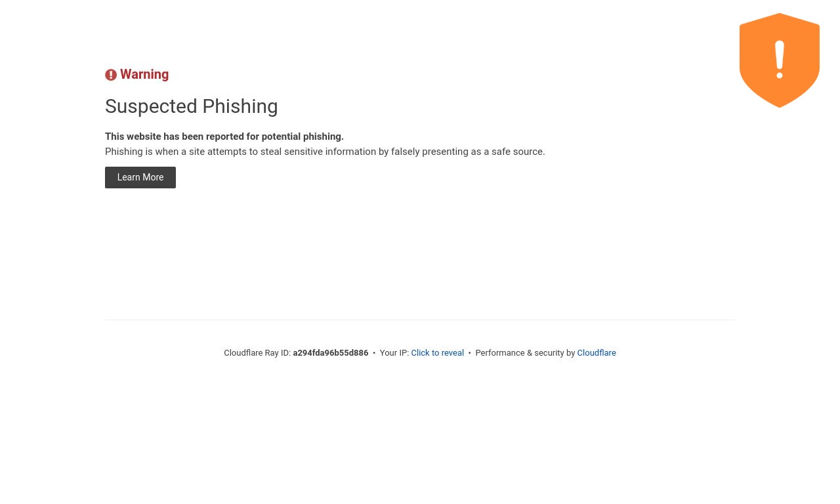Image resolution: width=840 pixels, height=504 pixels.
Task: Click the red Warning label text
Action: point(144,75)
